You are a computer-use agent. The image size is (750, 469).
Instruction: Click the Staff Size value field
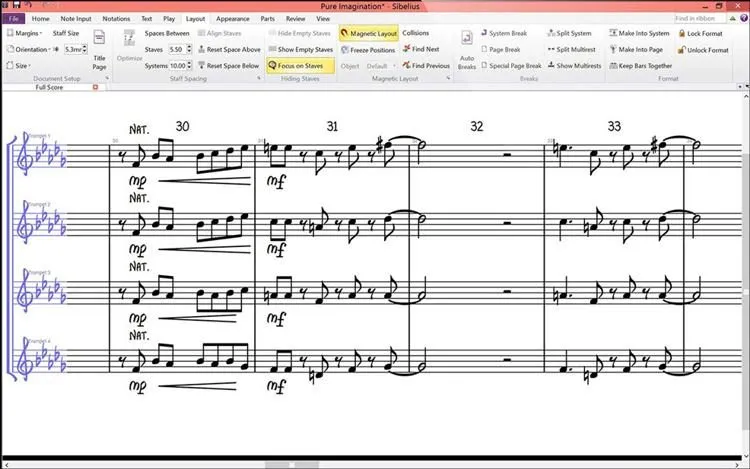[x=73, y=49]
